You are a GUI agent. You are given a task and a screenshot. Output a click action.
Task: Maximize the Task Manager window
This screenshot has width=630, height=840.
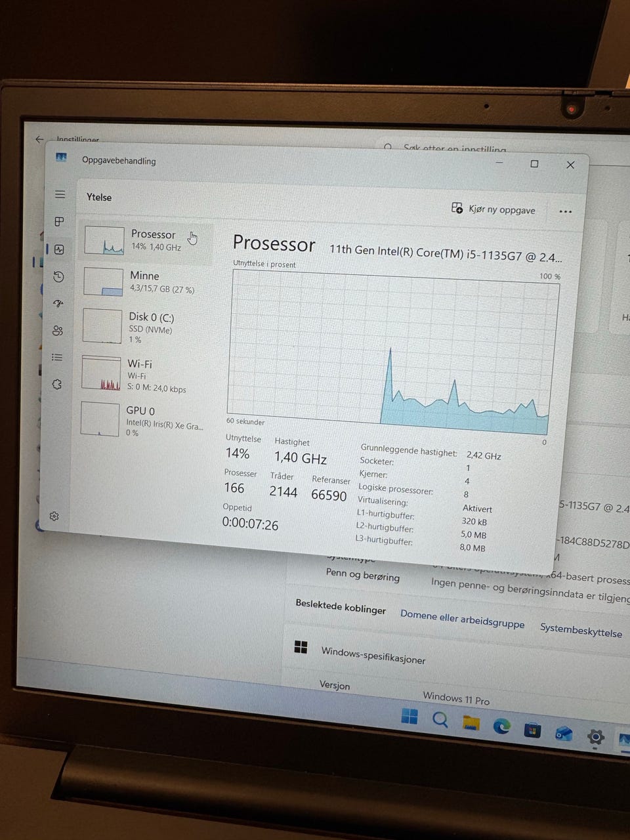pos(534,164)
